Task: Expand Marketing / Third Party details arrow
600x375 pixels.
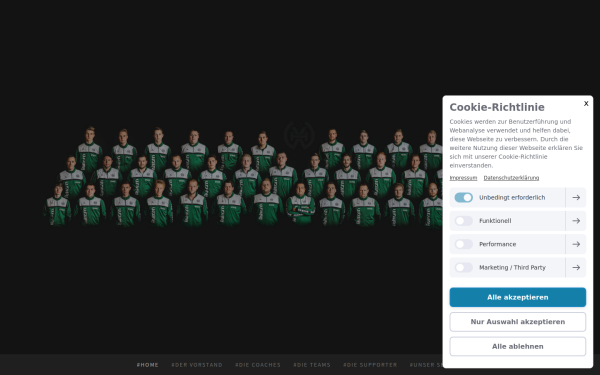Action: (x=576, y=267)
